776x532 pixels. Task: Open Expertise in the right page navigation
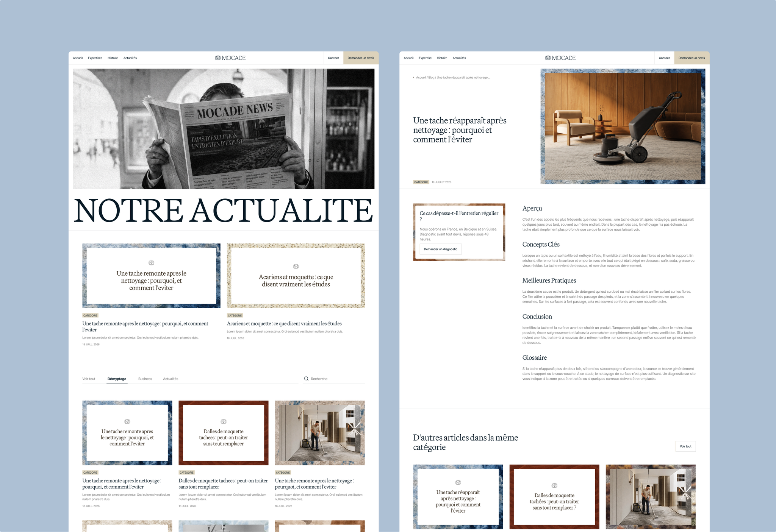click(x=425, y=58)
